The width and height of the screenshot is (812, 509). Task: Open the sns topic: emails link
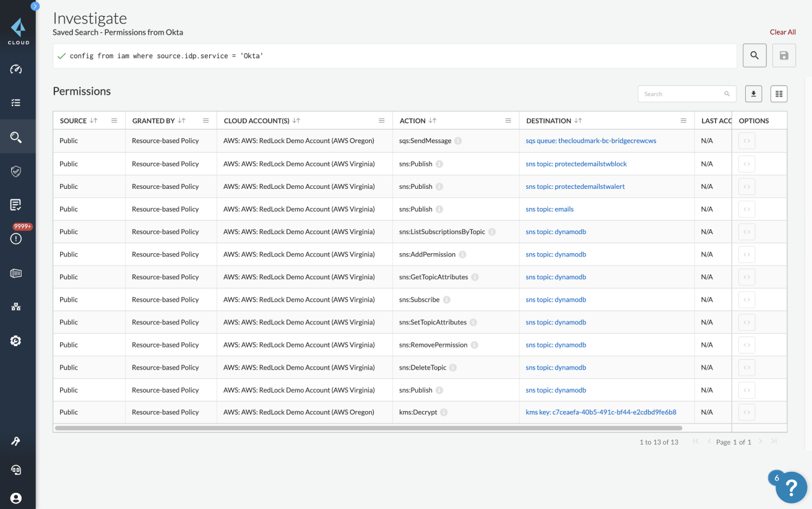click(x=550, y=209)
